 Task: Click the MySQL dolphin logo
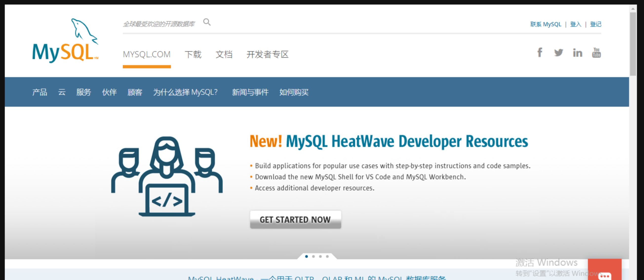[65, 40]
